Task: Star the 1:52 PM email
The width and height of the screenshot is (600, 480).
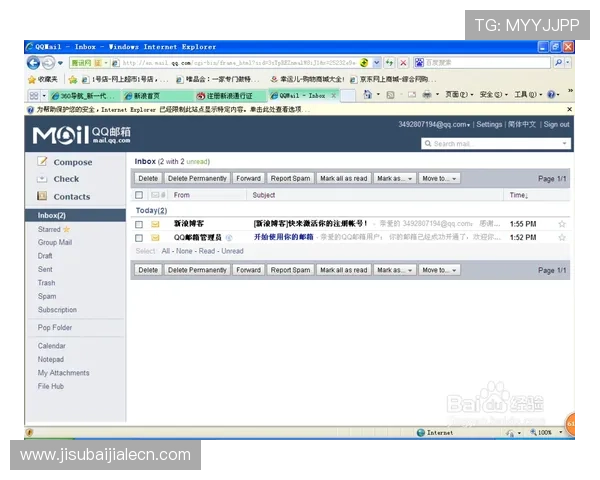Action: pos(562,238)
